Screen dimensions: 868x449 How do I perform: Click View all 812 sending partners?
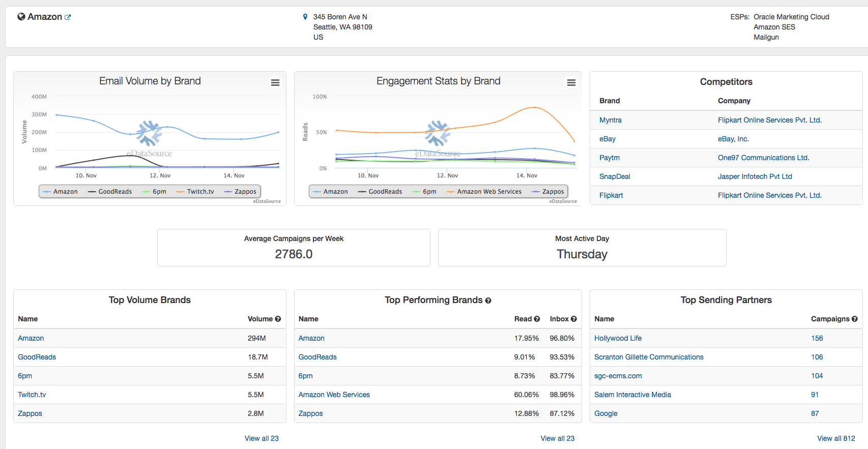[836, 438]
